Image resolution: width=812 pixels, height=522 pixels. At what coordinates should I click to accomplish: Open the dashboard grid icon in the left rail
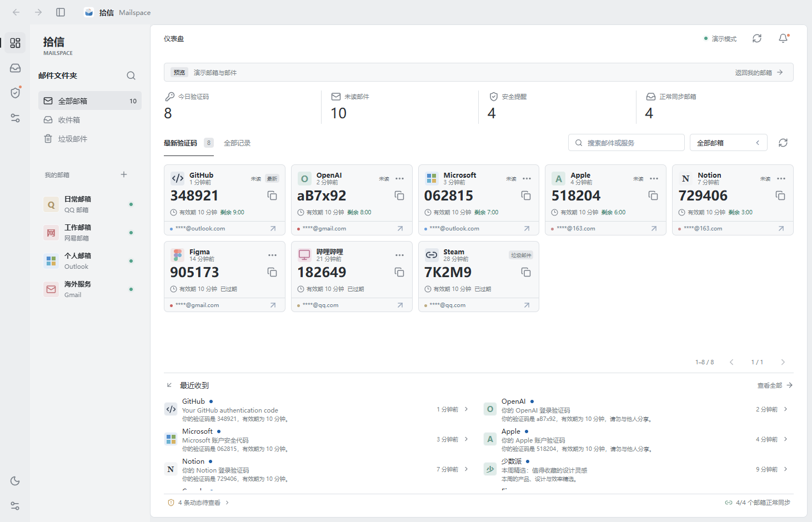15,43
